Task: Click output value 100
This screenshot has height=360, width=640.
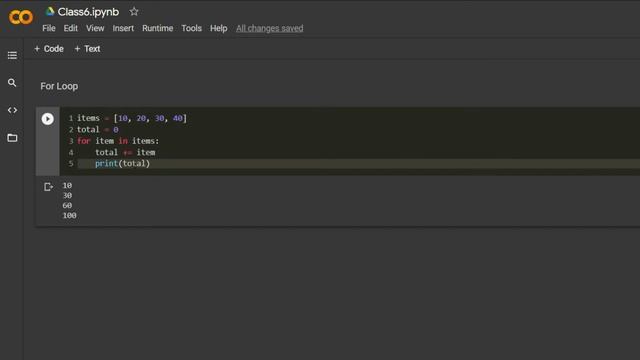Action: 69,215
